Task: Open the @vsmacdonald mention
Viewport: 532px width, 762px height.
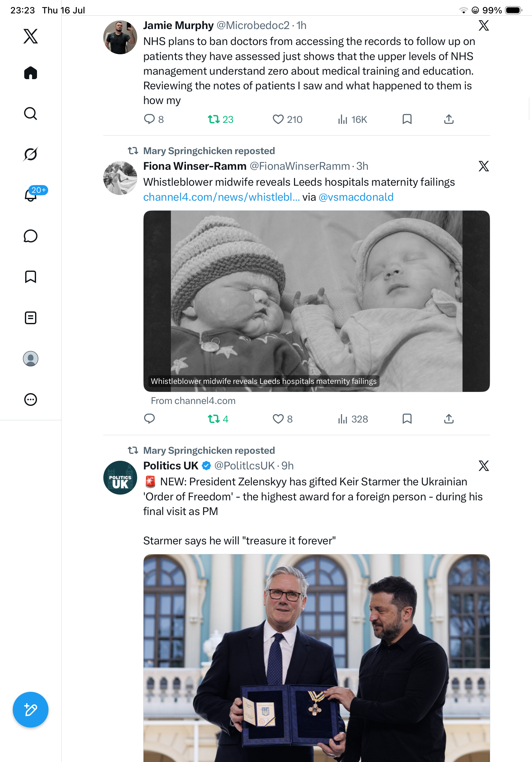Action: (356, 197)
